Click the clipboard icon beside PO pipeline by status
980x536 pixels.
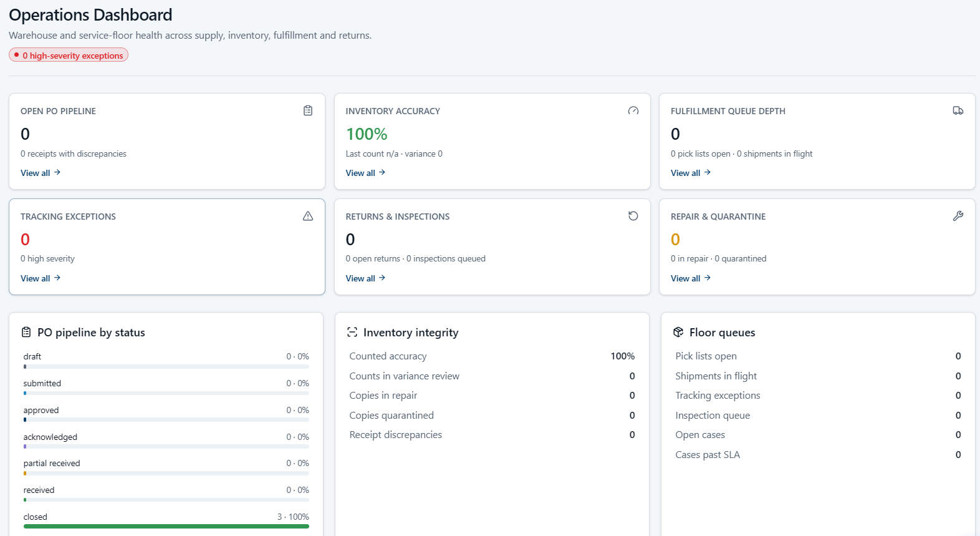[x=26, y=332]
